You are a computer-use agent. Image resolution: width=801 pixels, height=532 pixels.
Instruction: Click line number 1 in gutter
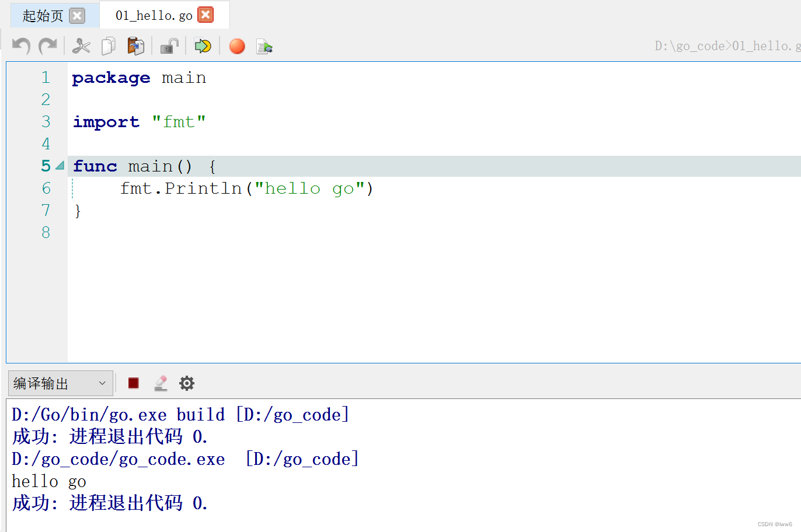pos(46,78)
